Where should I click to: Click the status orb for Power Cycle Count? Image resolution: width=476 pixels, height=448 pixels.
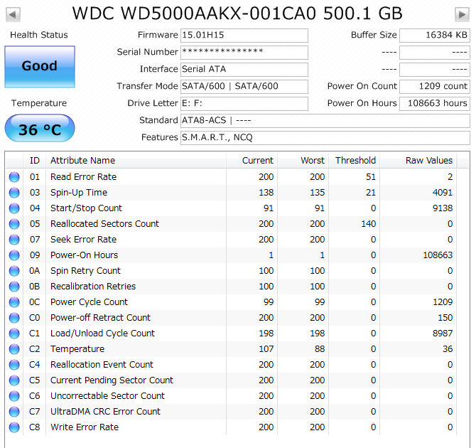14,302
